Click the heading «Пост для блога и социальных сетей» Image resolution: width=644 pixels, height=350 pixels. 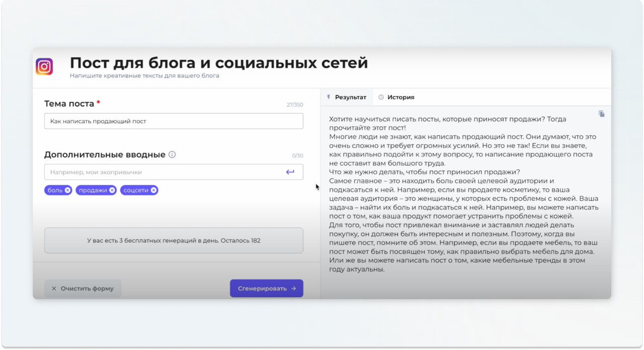pos(219,63)
